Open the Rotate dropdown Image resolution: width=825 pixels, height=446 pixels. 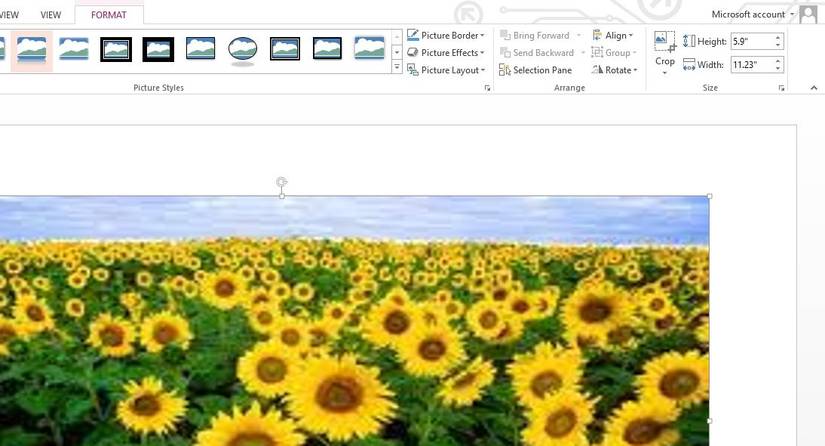coord(615,70)
